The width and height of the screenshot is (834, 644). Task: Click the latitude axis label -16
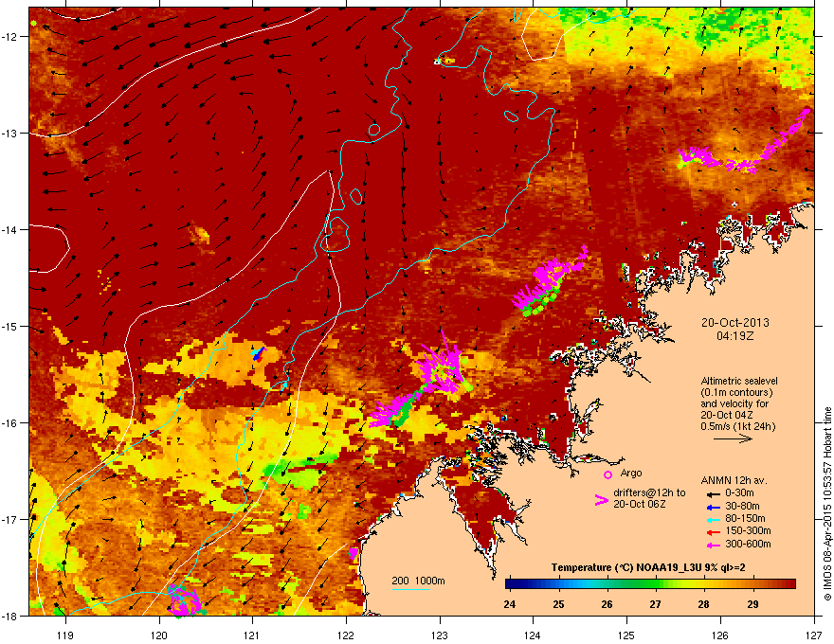[10, 423]
